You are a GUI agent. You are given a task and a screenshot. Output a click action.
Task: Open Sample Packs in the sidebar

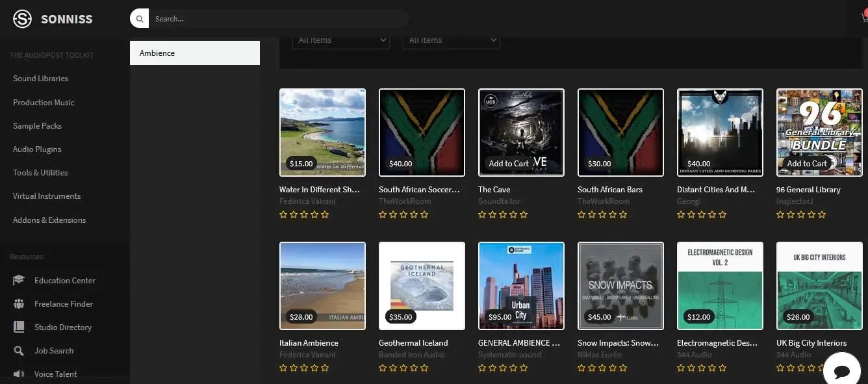tap(37, 126)
